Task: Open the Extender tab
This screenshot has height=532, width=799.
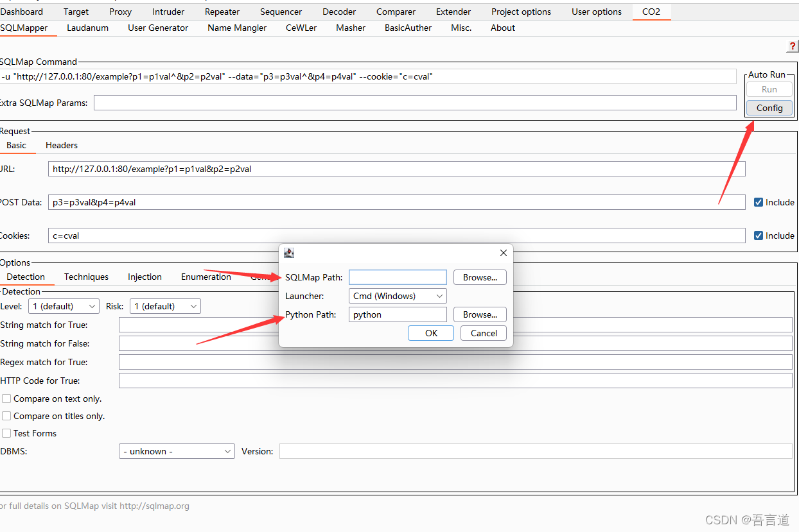Action: [x=453, y=12]
